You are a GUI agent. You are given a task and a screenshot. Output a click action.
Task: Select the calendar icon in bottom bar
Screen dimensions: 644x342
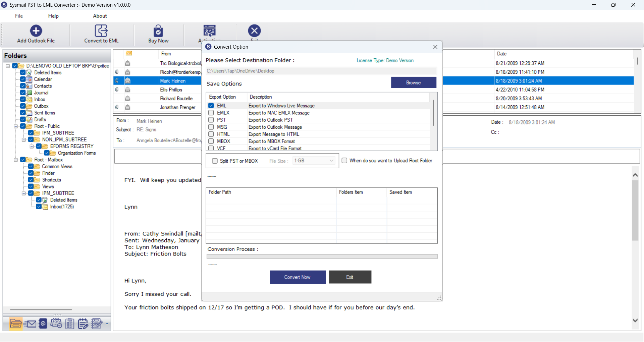click(x=56, y=324)
